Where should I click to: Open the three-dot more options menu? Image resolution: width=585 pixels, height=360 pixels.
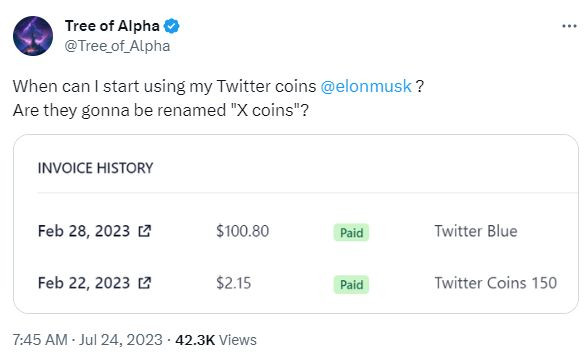(569, 26)
